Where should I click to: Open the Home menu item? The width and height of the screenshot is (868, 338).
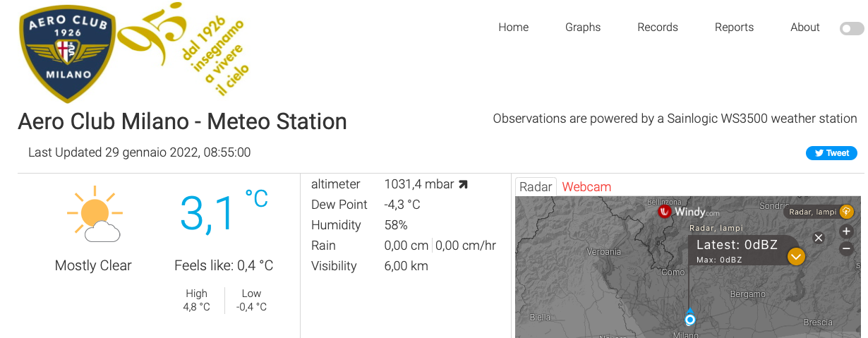pos(513,28)
